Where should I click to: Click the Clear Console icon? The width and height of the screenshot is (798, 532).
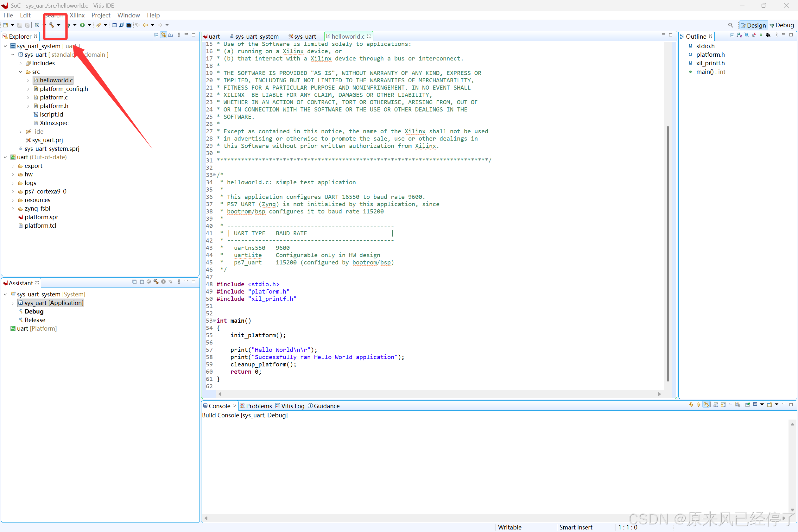click(738, 404)
